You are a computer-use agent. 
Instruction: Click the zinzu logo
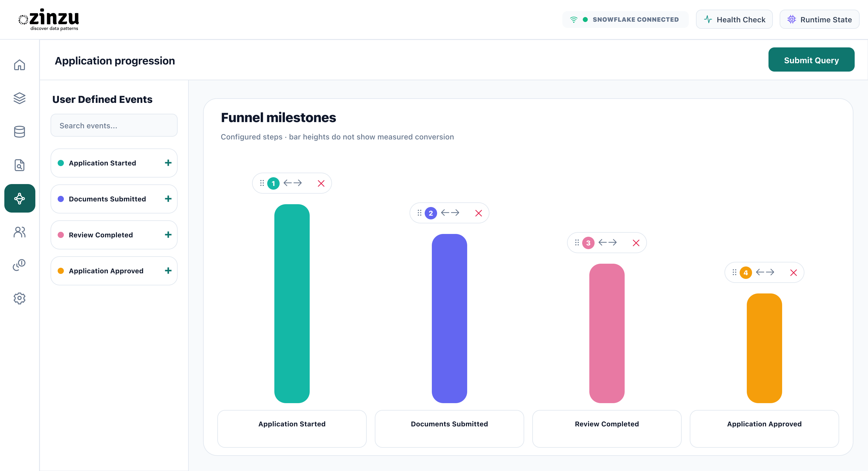49,20
